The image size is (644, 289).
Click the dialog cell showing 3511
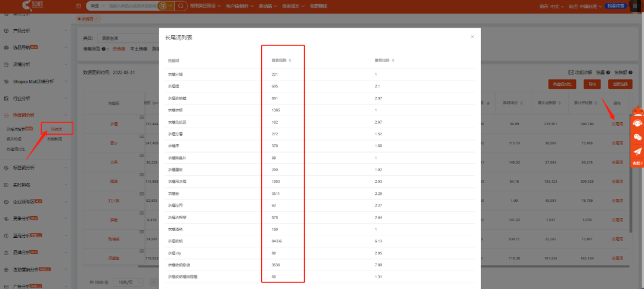[x=275, y=193]
